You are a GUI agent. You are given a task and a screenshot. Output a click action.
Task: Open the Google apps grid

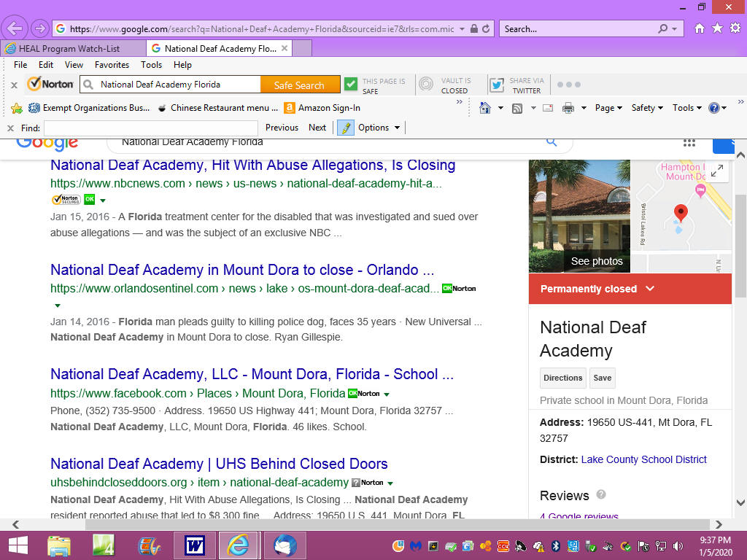(x=689, y=143)
